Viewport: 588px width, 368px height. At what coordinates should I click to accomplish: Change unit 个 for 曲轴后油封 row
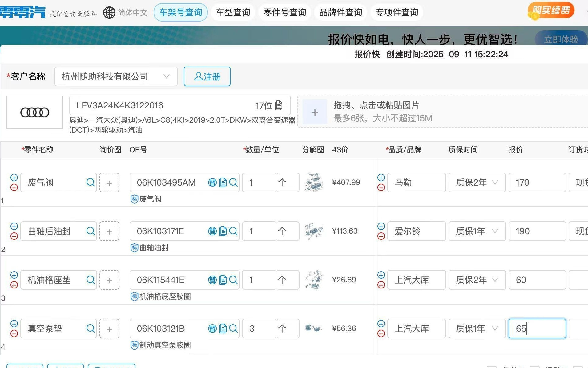287,231
